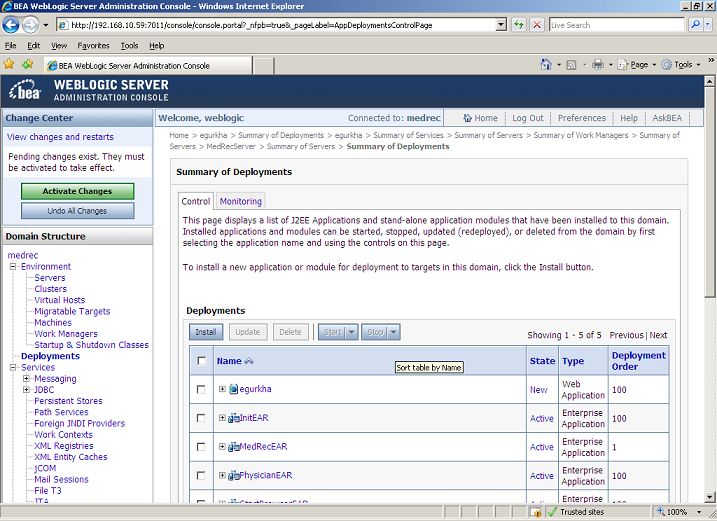Open the Favorites menu

(x=93, y=46)
